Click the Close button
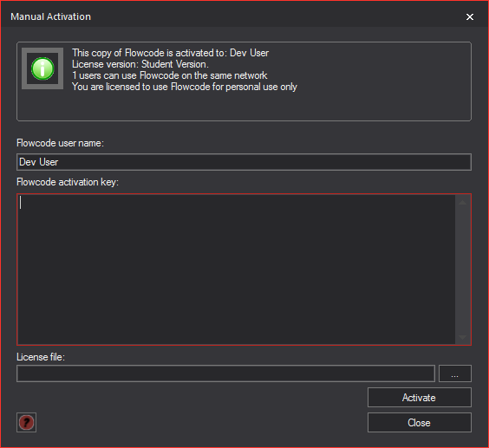 tap(420, 423)
